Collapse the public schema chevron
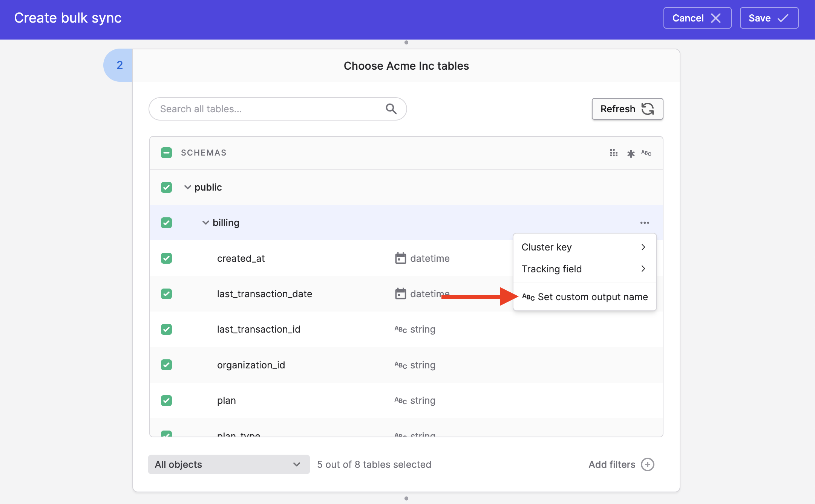The height and width of the screenshot is (504, 815). point(187,187)
